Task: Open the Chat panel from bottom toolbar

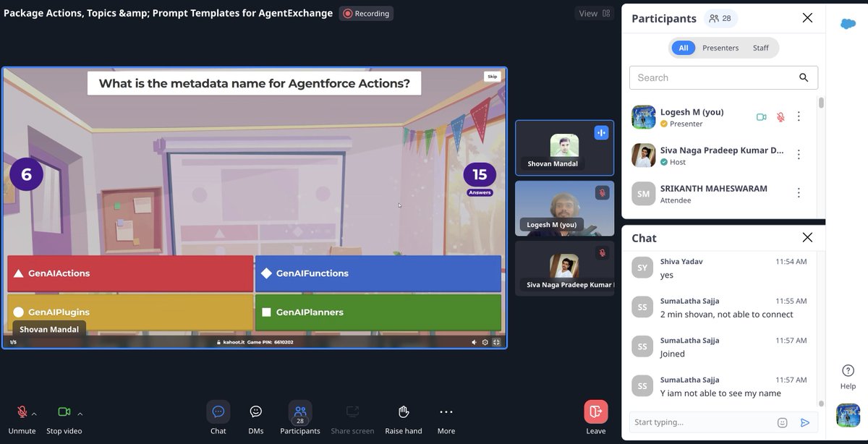Action: click(218, 411)
